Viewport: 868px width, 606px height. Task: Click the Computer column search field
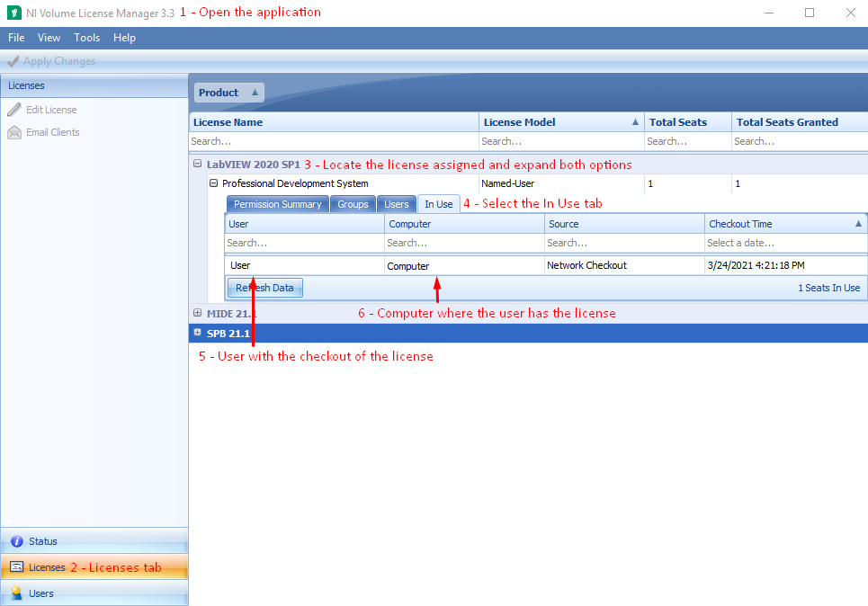tap(464, 243)
